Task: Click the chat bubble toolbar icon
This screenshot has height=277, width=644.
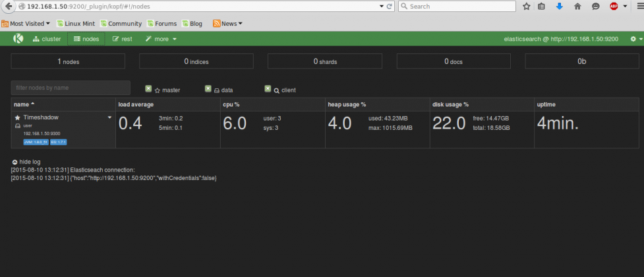Action: 595,6
